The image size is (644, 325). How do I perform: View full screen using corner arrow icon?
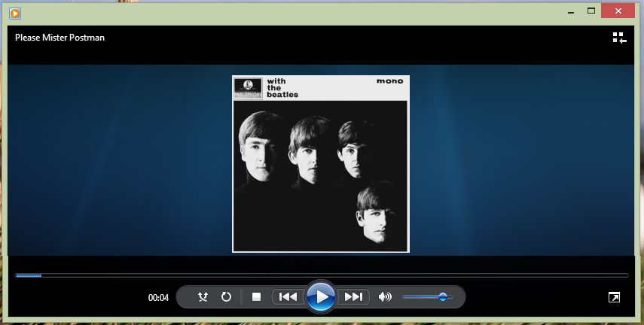pyautogui.click(x=614, y=297)
